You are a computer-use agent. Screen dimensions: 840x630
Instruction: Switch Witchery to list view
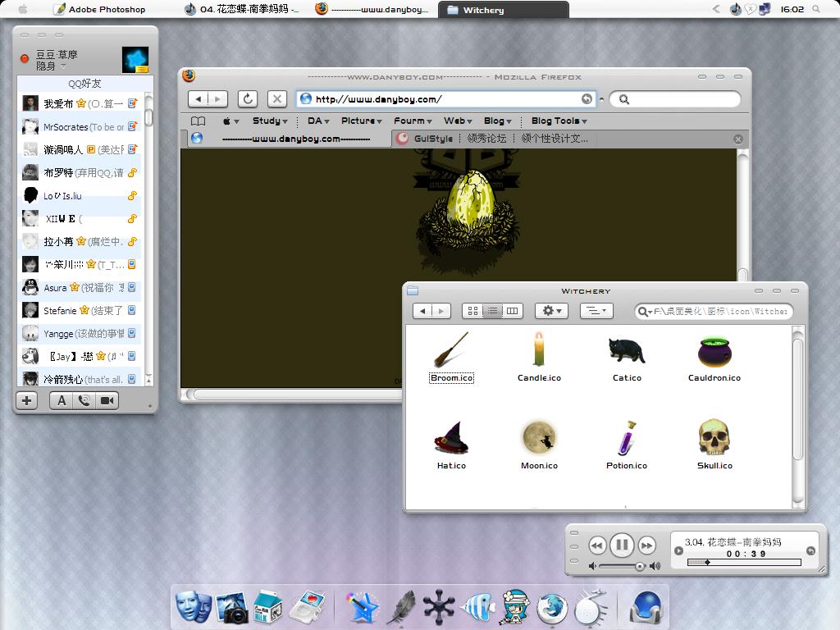point(492,311)
